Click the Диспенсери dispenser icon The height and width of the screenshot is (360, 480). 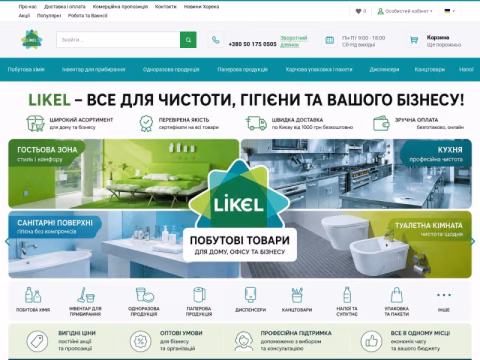coord(250,295)
